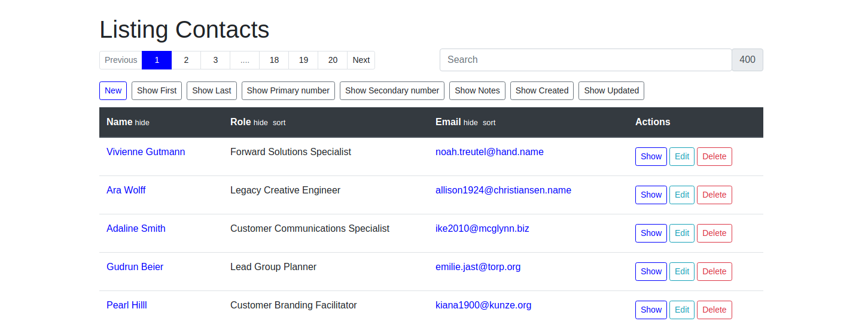Toggle Show Primary number column

(x=288, y=90)
